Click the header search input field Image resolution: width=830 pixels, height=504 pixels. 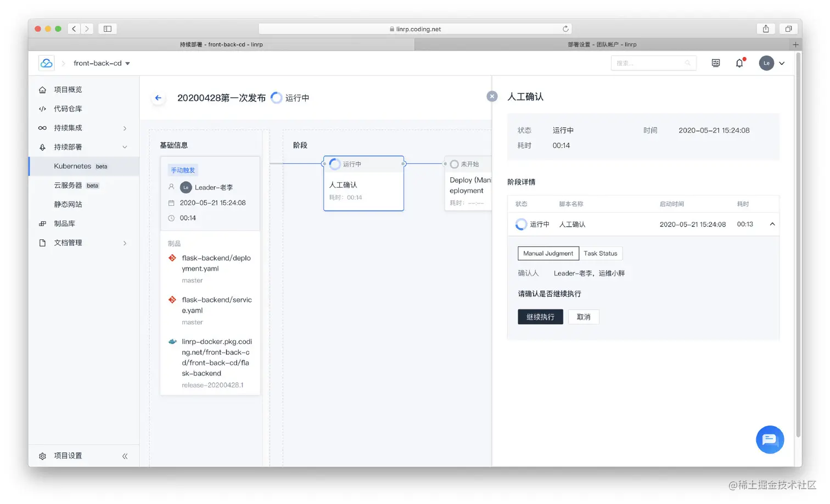[653, 63]
